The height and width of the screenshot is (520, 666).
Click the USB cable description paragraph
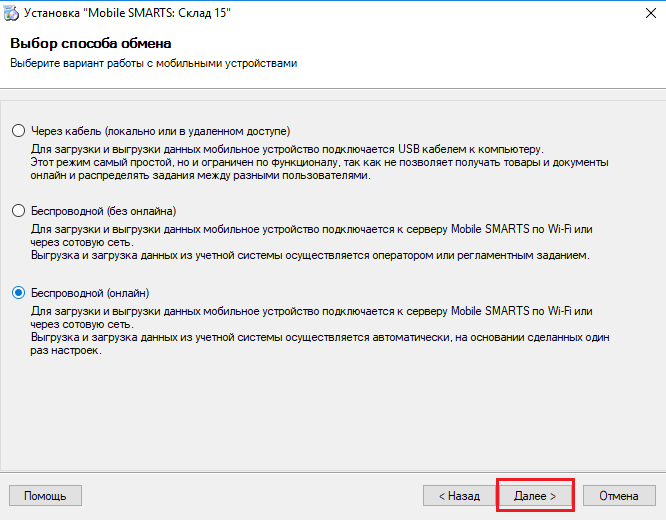point(319,162)
